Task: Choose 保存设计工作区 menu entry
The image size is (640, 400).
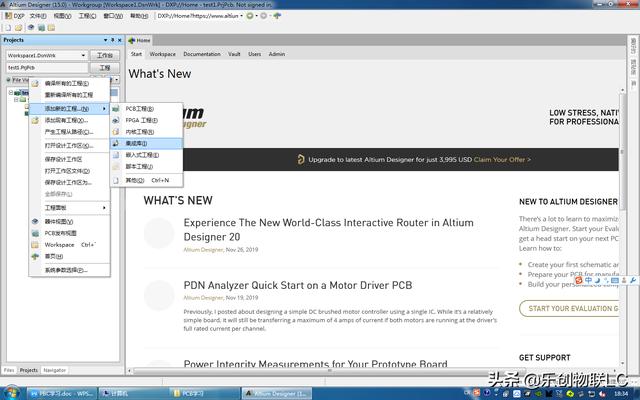Action: [x=69, y=159]
